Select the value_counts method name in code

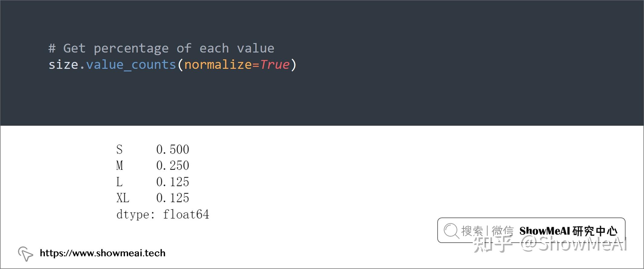[x=131, y=65]
